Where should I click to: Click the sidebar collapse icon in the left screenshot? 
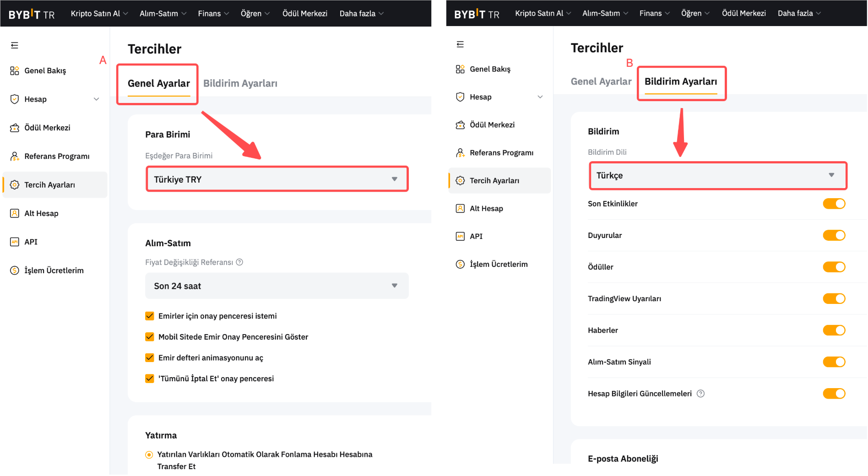[15, 45]
